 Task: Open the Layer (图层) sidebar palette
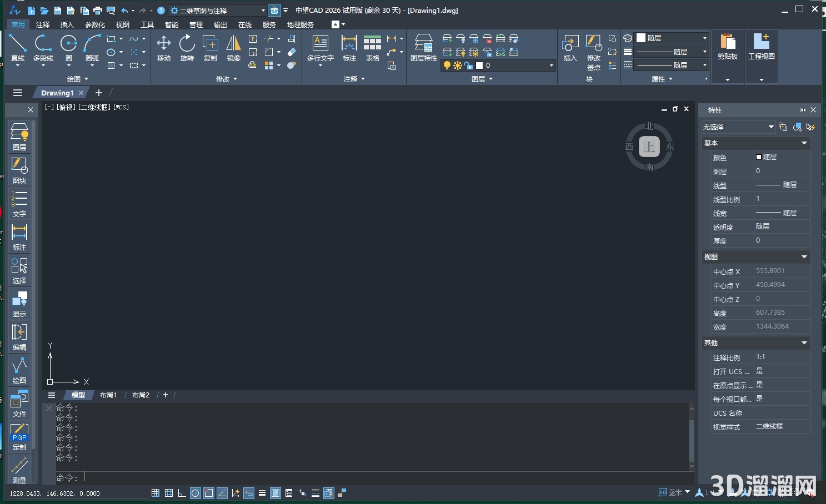pyautogui.click(x=19, y=137)
